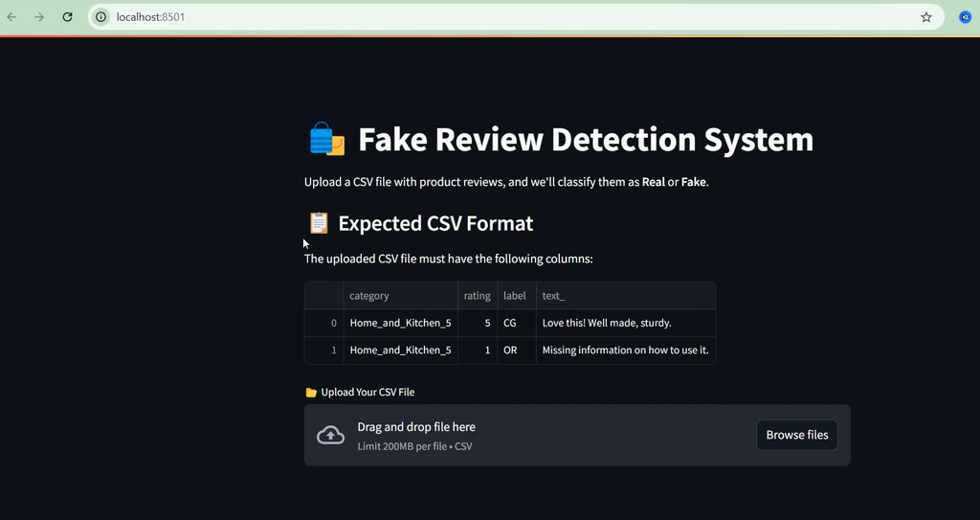Click row index 0 cell
Image resolution: width=980 pixels, height=520 pixels.
(x=323, y=323)
